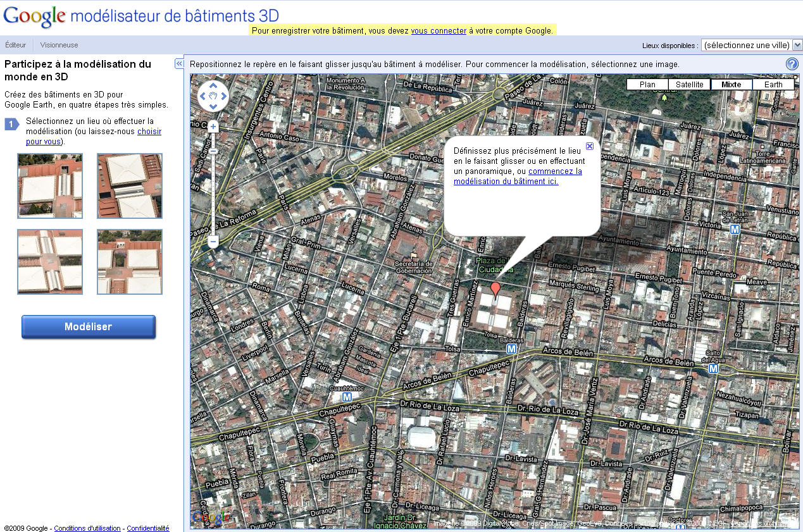Image resolution: width=803 pixels, height=532 pixels.
Task: Zoom in with the plus button
Action: (213, 127)
